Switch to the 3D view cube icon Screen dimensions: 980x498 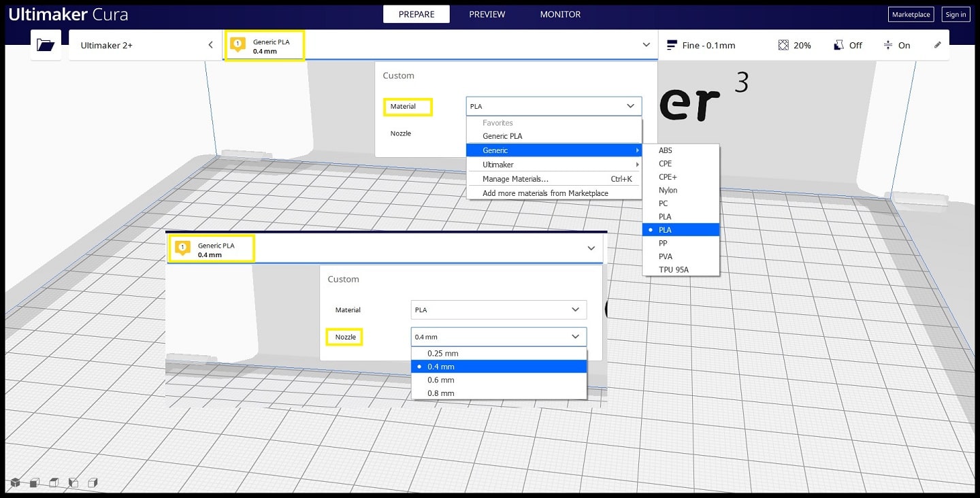click(x=14, y=483)
